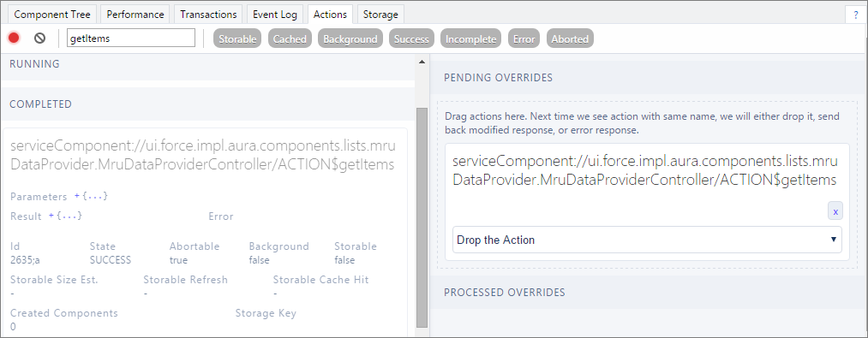
Task: Toggle the Storable filter
Action: point(237,39)
